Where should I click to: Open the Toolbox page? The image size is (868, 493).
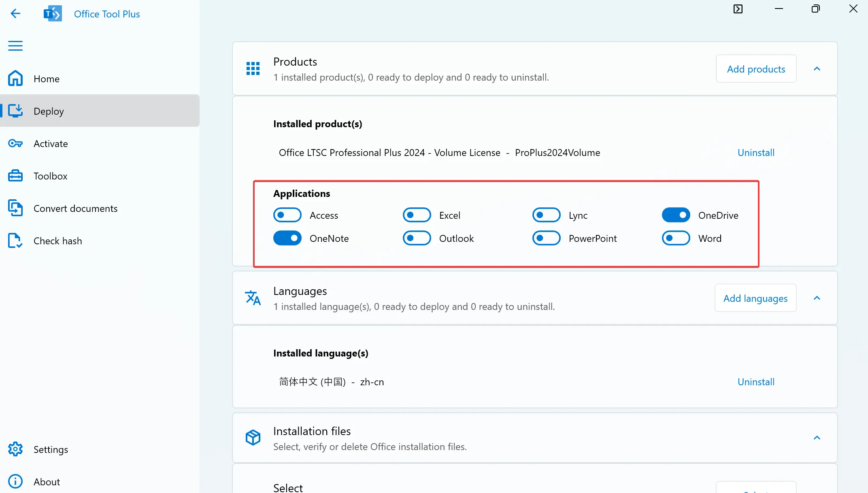tap(50, 176)
